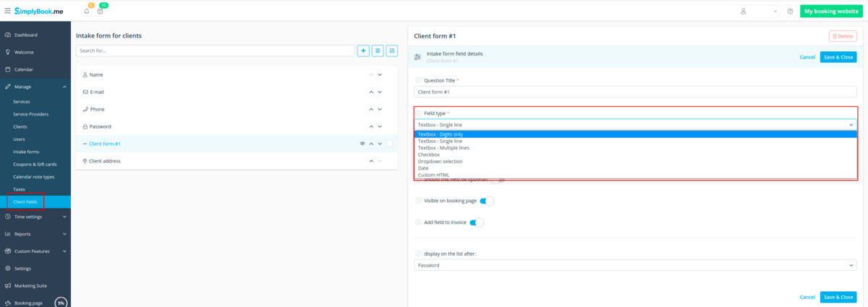
Task: Click in the Question Title input field
Action: point(635,92)
